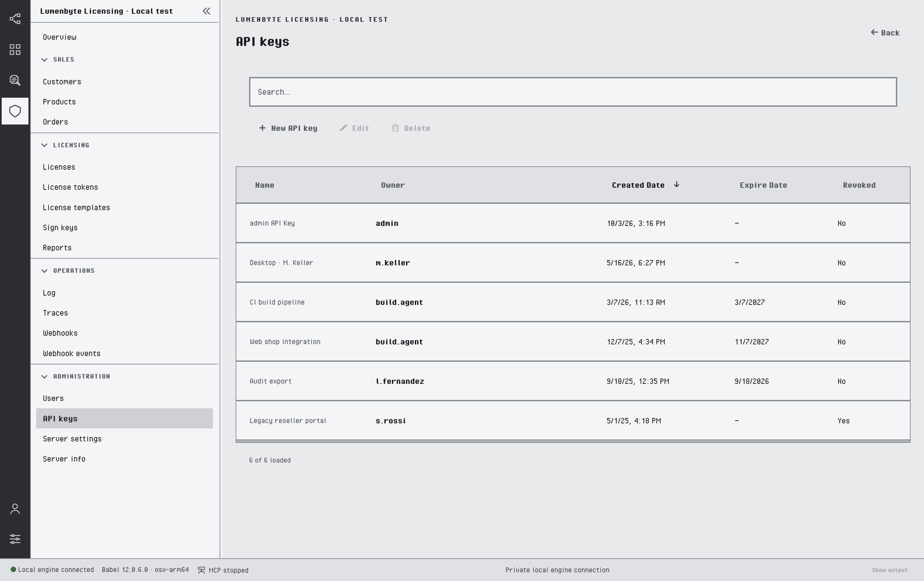
Task: Select the CI build pipeline row
Action: pos(573,302)
